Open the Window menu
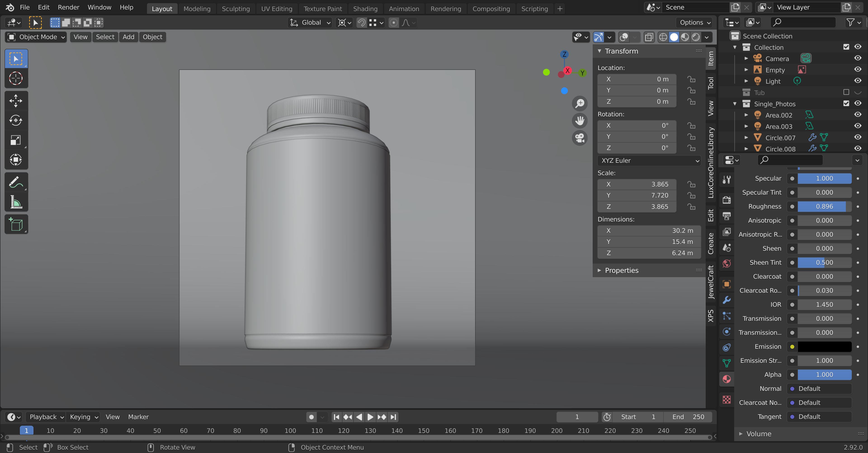The image size is (868, 453). [99, 7]
